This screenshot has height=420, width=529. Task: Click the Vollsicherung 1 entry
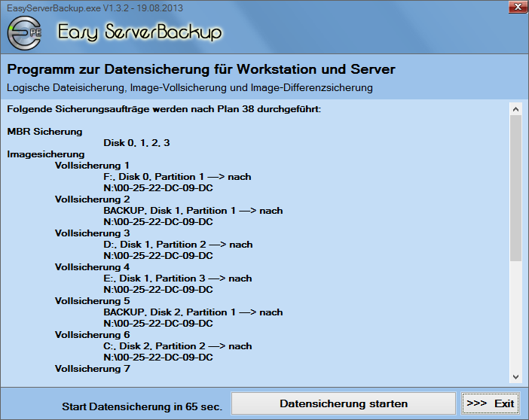pyautogui.click(x=92, y=166)
